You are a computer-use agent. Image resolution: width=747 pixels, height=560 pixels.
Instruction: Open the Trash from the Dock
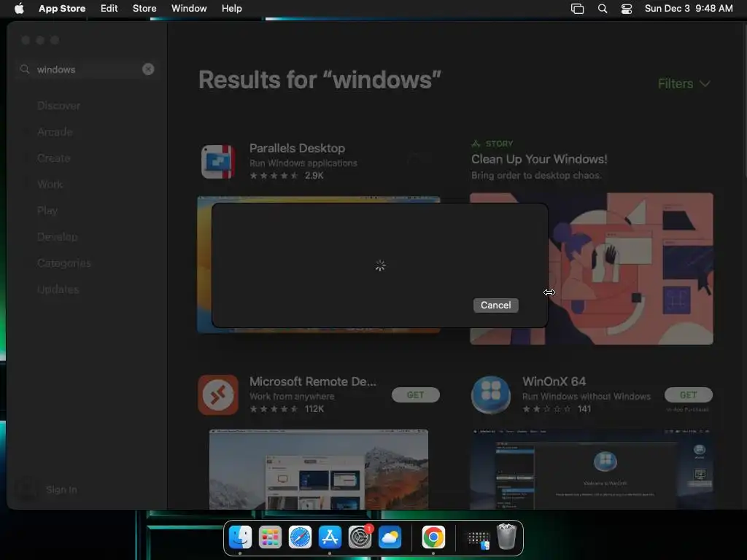pos(506,537)
